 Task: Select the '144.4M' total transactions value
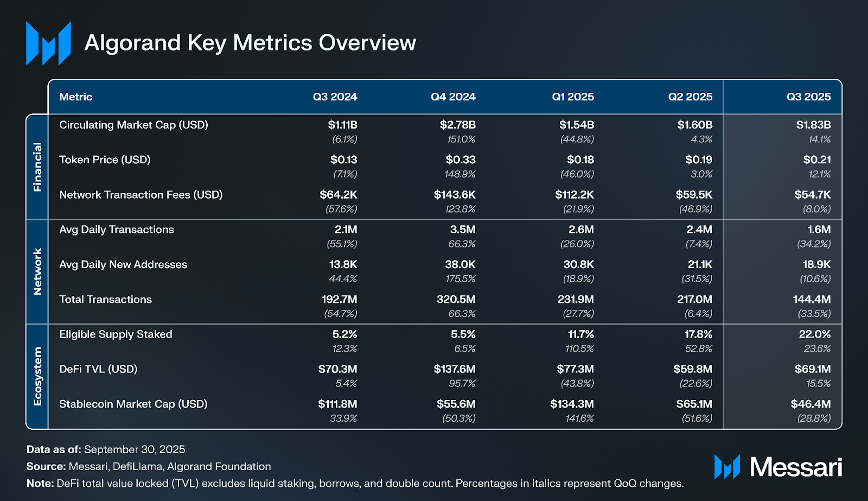coord(812,299)
